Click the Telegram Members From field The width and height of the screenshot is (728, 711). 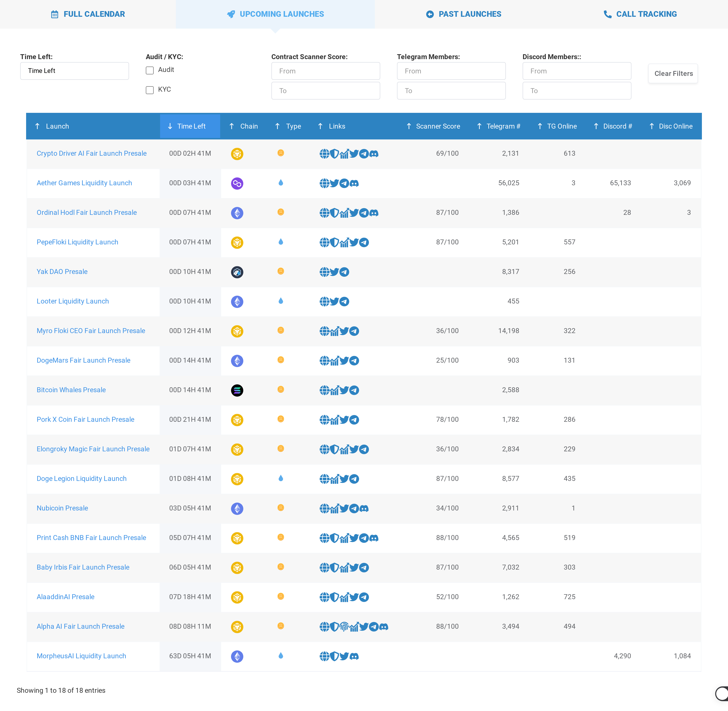click(451, 71)
